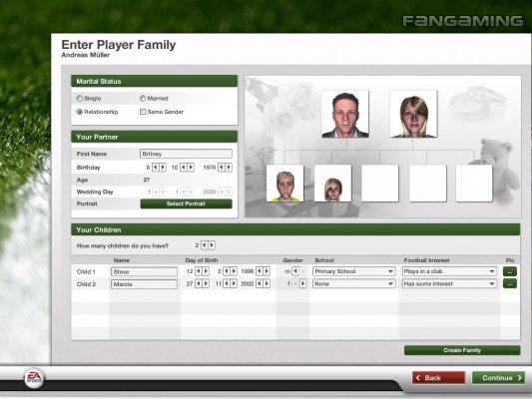Expand Child 1 Football Interest dropdown
532x399 pixels.
pyautogui.click(x=449, y=271)
